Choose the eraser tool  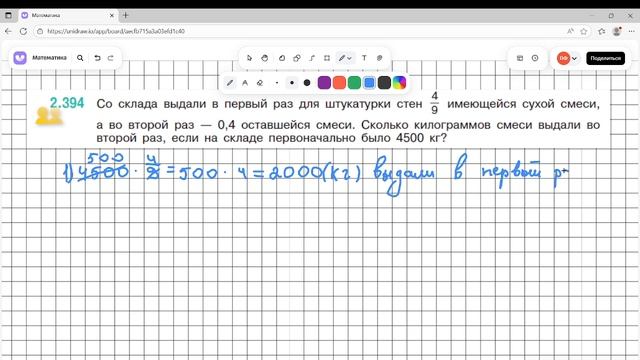pyautogui.click(x=260, y=83)
